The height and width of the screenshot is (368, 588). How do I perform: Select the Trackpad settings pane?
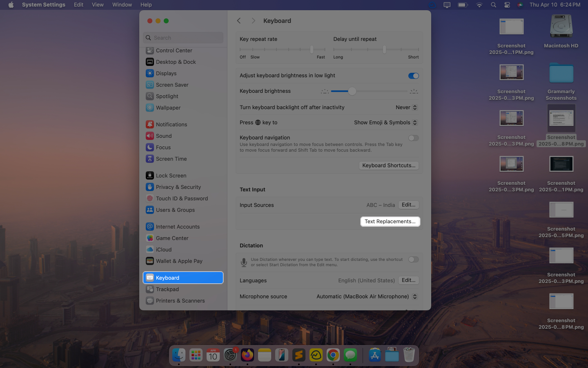[x=167, y=289]
